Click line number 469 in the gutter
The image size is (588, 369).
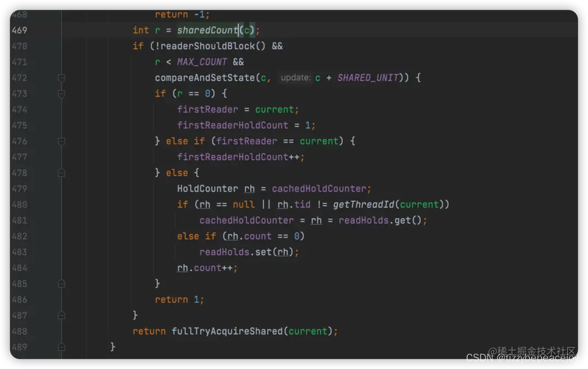pyautogui.click(x=20, y=31)
